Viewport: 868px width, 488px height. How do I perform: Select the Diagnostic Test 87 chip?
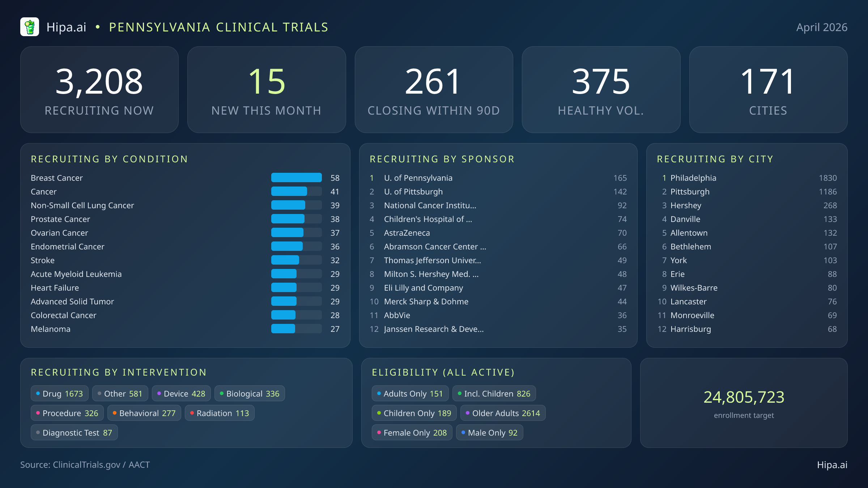(74, 433)
